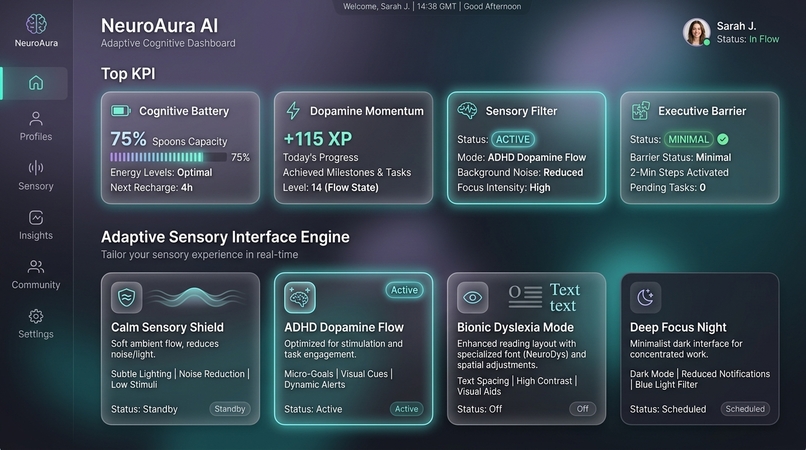Click 'Adaptive Cognitive Dashboard' subtitle
Image resolution: width=806 pixels, height=450 pixels.
click(x=168, y=43)
